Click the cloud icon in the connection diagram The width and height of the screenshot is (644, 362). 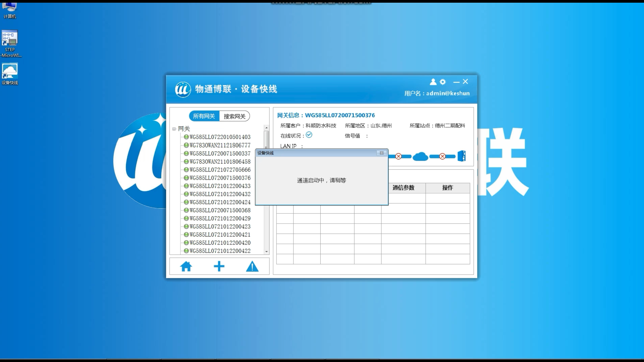420,156
